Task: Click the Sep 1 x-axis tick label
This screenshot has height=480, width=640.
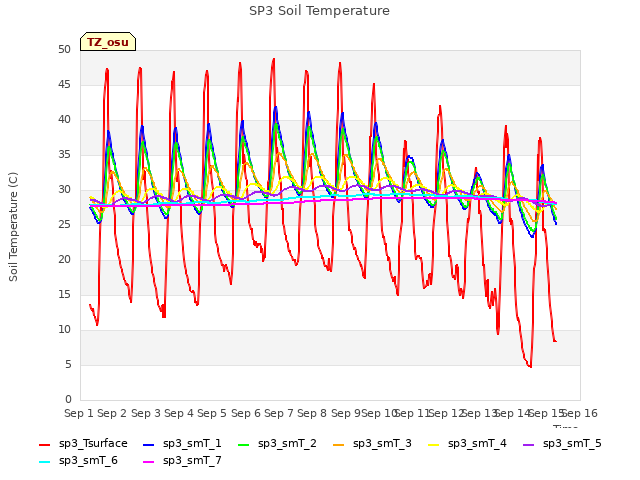Action: pyautogui.click(x=79, y=413)
